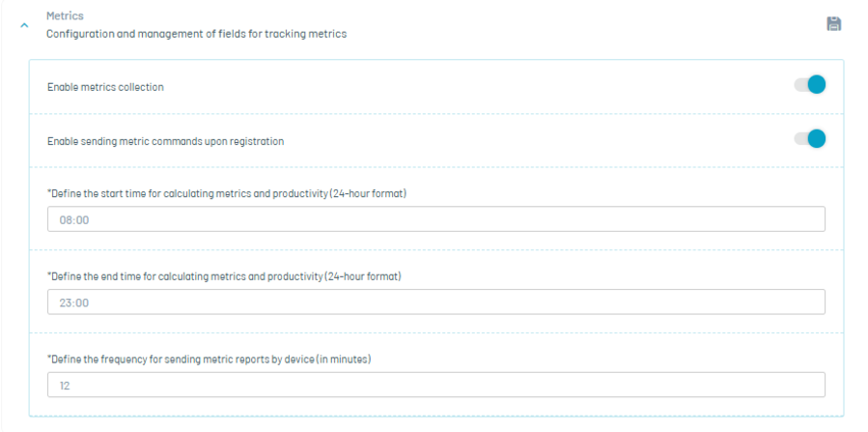The height and width of the screenshot is (432, 868).
Task: Save the Metrics settings with floppy disk icon
Action: pos(833,24)
